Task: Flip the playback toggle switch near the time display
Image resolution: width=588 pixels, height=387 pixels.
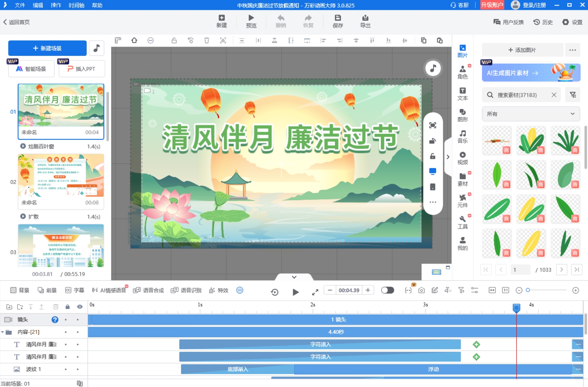Action: click(x=387, y=290)
